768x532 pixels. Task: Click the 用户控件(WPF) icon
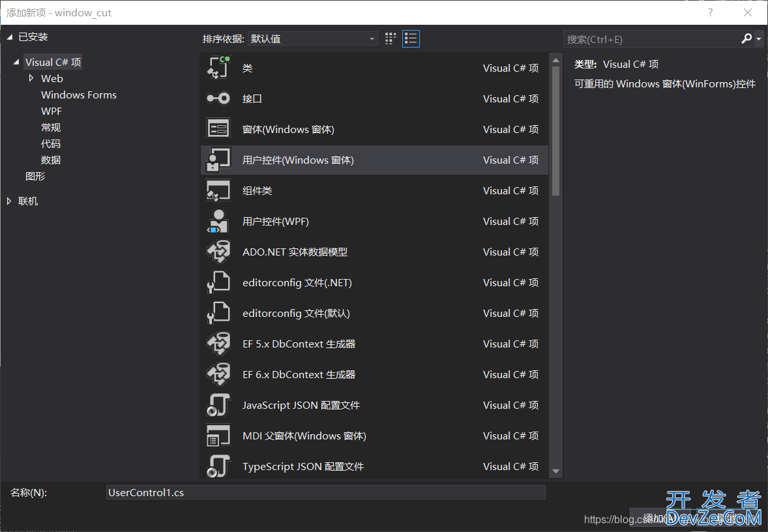[x=218, y=222]
